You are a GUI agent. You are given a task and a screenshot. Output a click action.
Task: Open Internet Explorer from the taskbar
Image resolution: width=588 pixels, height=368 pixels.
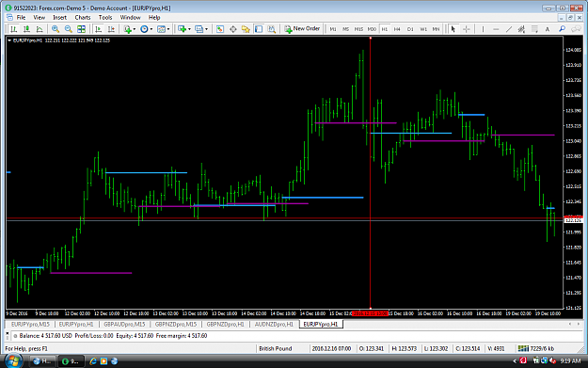[x=92, y=361]
